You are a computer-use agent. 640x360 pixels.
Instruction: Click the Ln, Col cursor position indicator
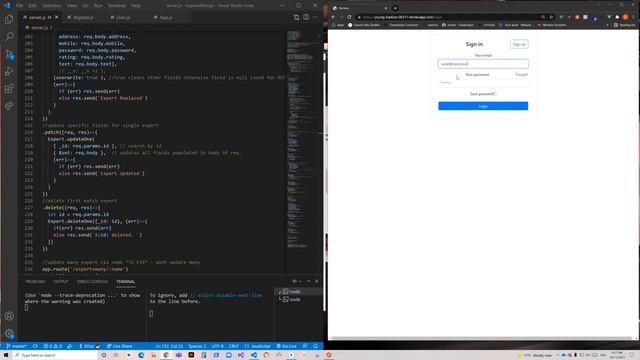point(169,346)
